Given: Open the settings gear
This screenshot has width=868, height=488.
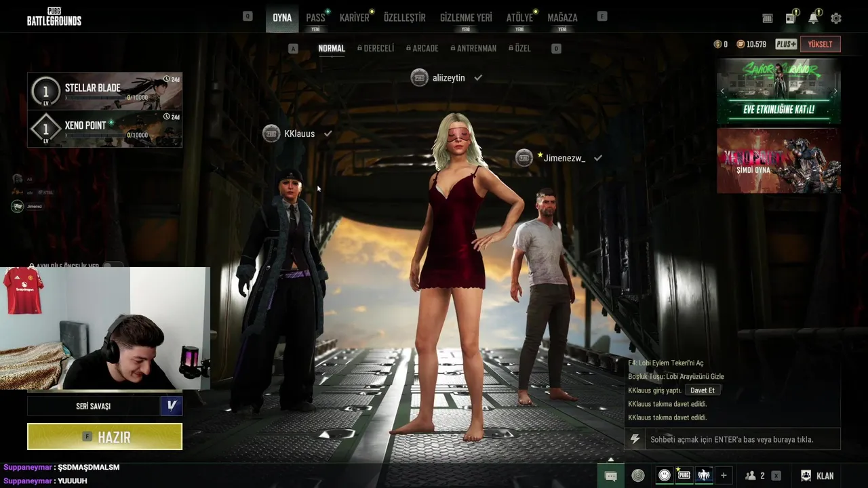Looking at the screenshot, I should (x=836, y=18).
